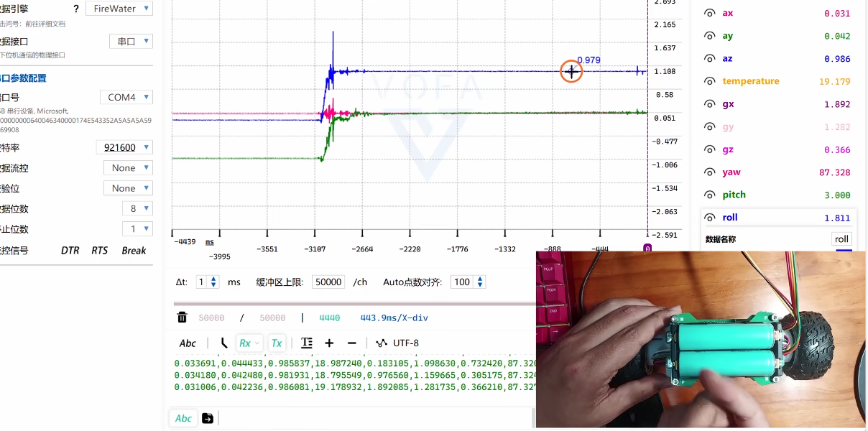Screen dimensions: 868x431
Task: Toggle the Abc send-format button at the bottom
Action: click(x=183, y=418)
